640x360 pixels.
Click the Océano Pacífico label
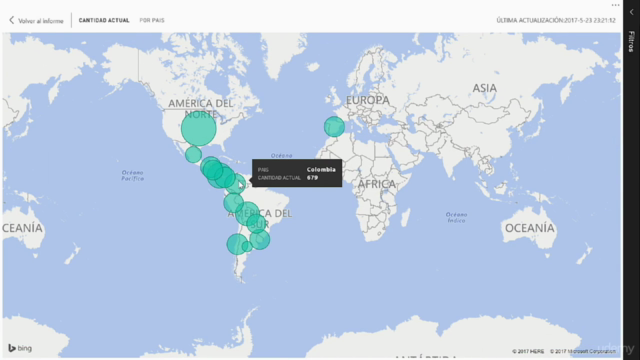[132, 176]
